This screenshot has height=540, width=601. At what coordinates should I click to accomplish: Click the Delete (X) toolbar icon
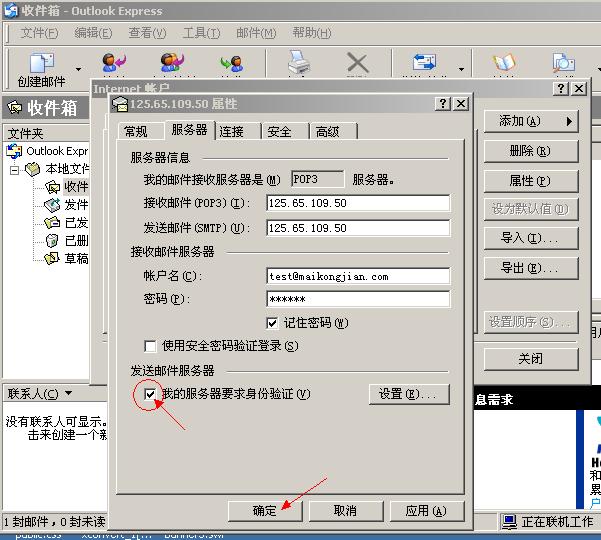(357, 62)
